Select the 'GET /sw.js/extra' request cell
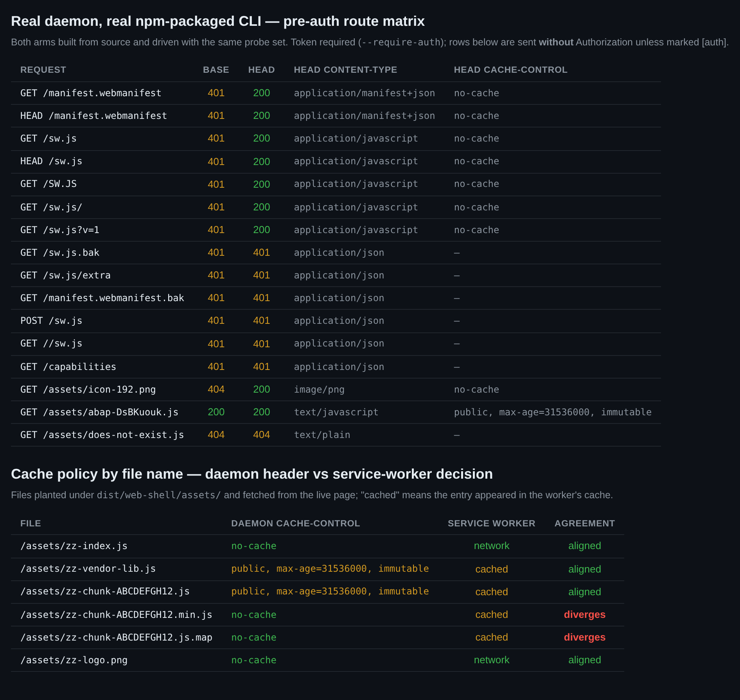Image resolution: width=740 pixels, height=700 pixels. pyautogui.click(x=65, y=275)
